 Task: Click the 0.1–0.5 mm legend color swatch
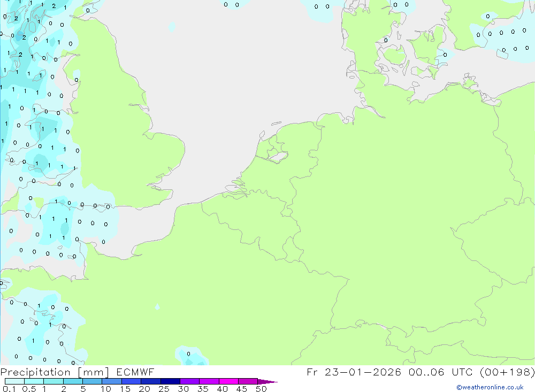click(14, 381)
